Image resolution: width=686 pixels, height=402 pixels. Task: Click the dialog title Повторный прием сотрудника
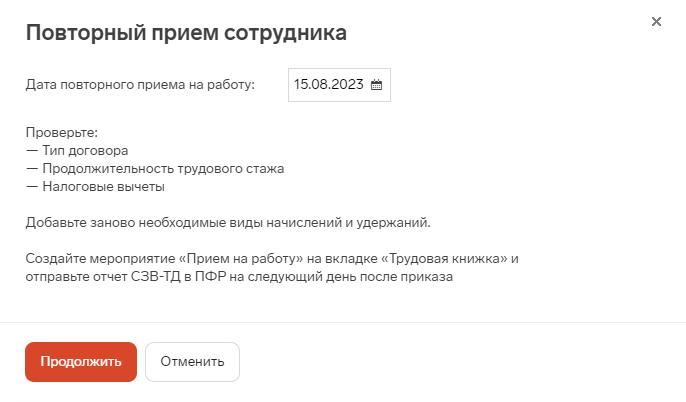tap(186, 33)
